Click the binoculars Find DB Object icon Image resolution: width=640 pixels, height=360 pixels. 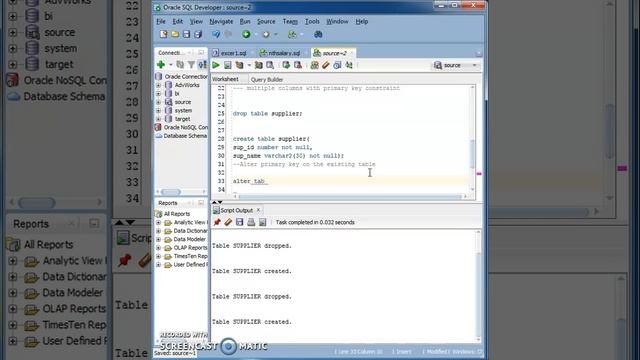318,34
